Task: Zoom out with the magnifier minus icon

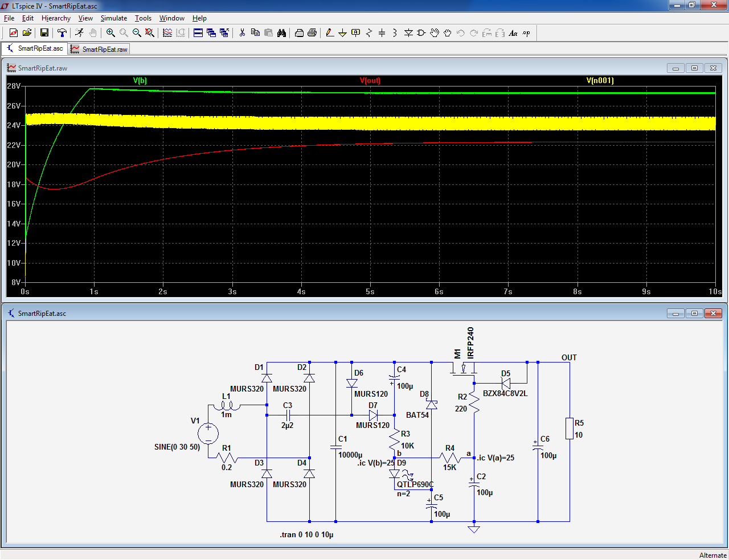Action: point(137,33)
